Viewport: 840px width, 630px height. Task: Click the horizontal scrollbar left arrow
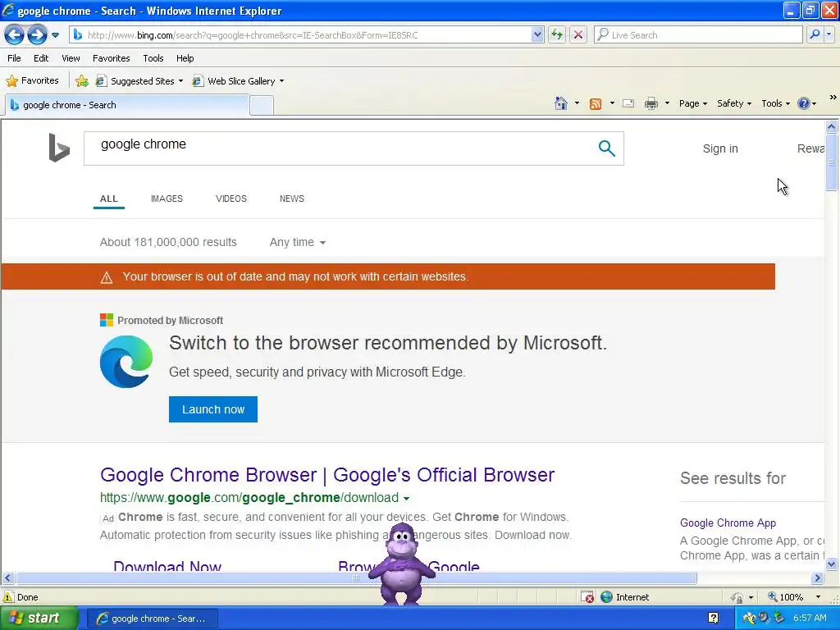pos(8,578)
